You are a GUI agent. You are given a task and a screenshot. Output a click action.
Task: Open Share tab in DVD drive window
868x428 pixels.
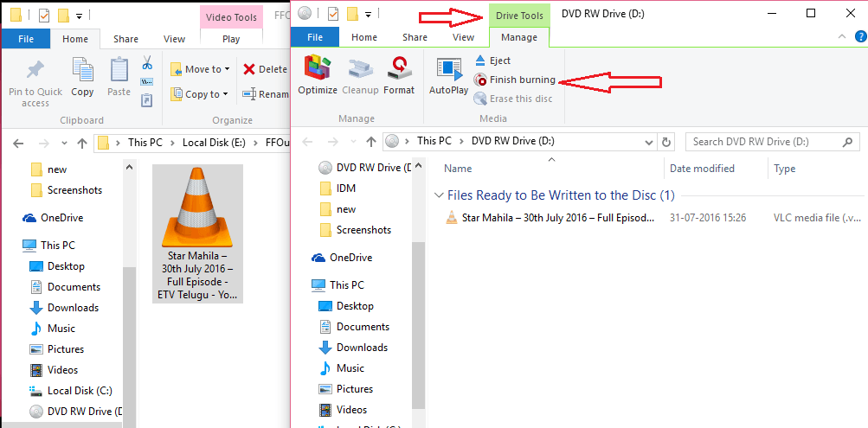pos(415,37)
